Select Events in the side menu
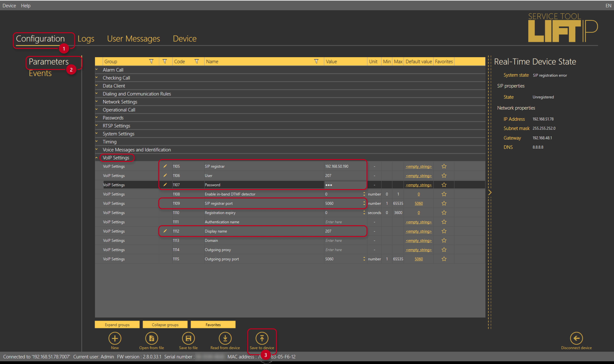The width and height of the screenshot is (614, 364). tap(40, 73)
